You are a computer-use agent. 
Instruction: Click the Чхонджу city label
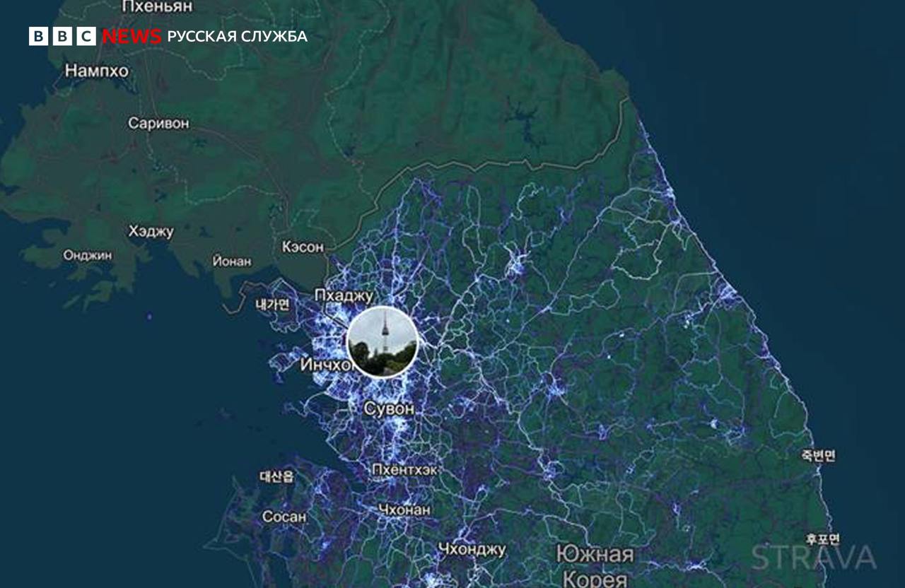point(472,548)
